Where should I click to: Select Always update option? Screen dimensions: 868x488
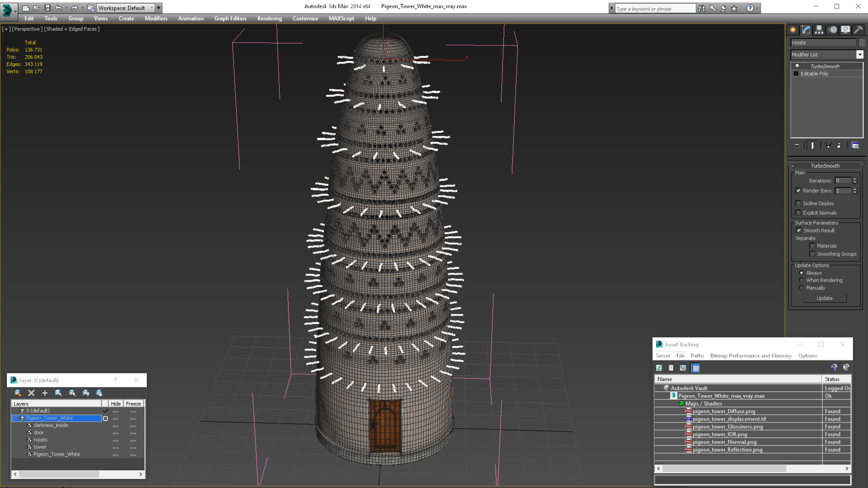[x=802, y=273]
